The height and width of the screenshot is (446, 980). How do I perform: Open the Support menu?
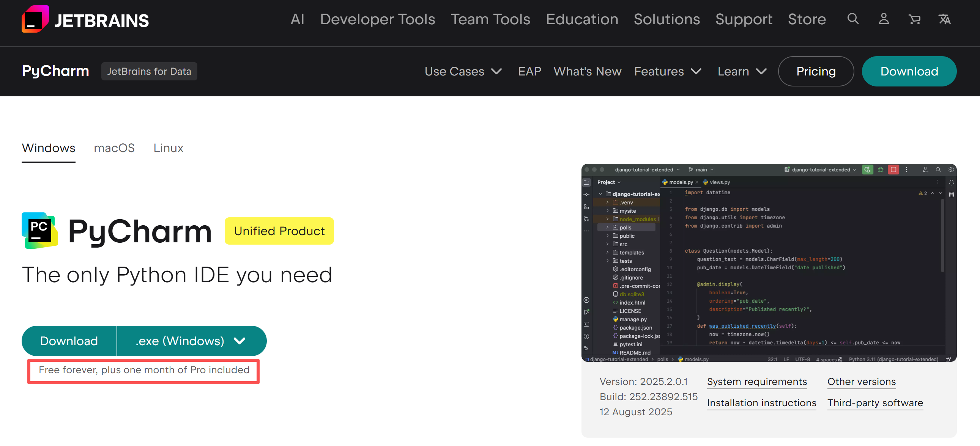tap(744, 19)
